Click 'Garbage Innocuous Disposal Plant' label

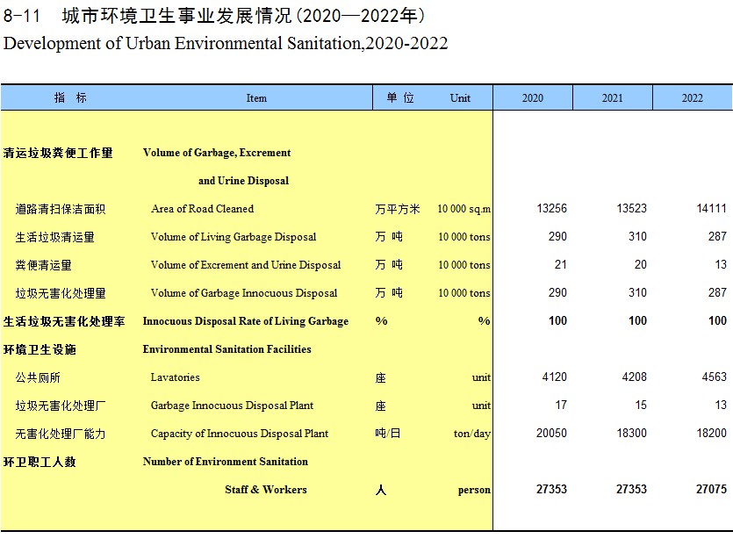point(232,406)
